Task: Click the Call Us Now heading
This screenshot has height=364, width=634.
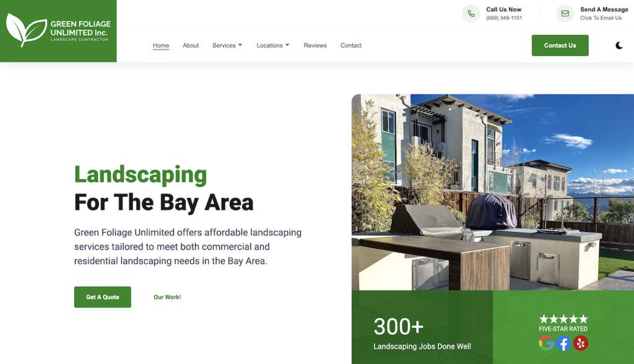Action: (x=504, y=9)
